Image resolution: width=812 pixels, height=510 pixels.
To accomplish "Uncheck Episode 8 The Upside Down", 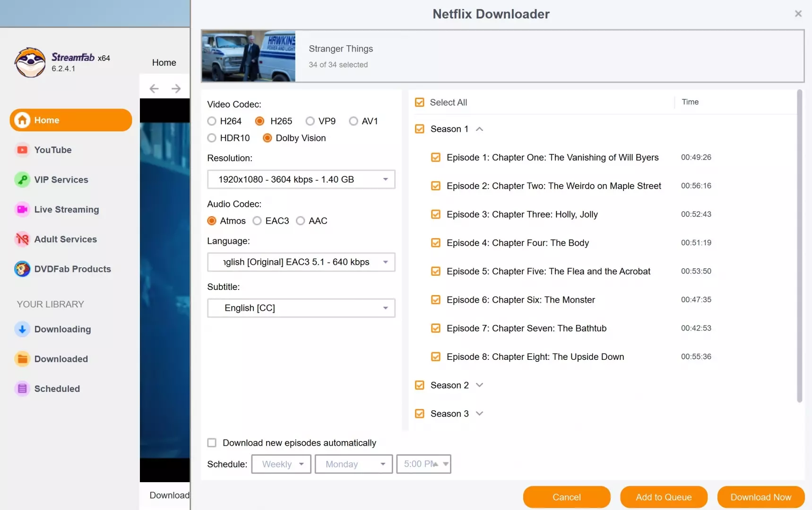I will pos(436,357).
